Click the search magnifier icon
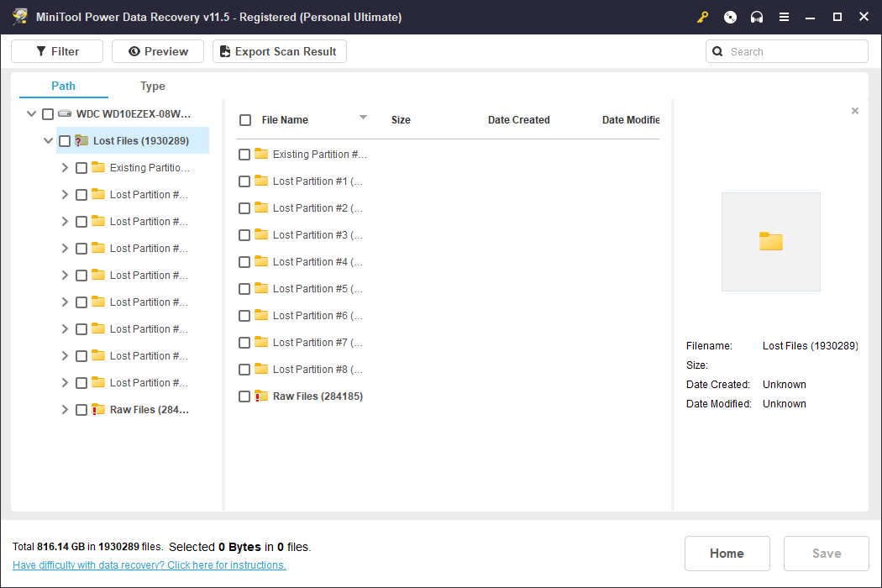882x588 pixels. tap(717, 52)
